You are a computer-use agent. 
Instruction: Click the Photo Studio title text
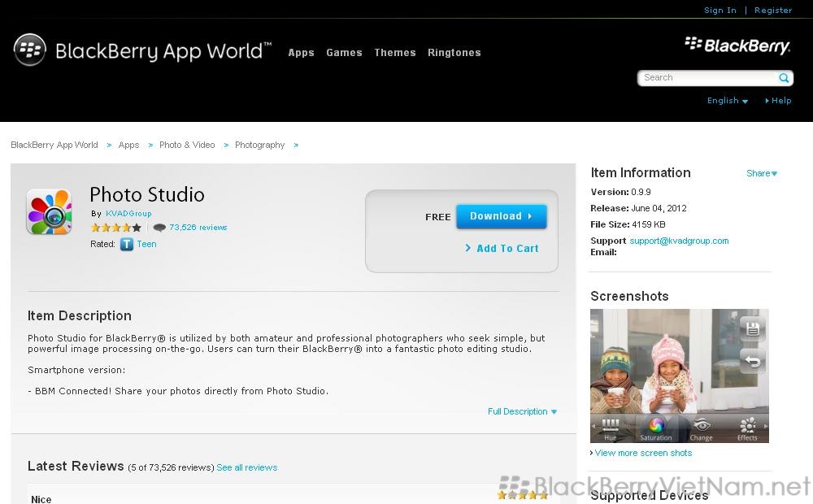point(147,194)
